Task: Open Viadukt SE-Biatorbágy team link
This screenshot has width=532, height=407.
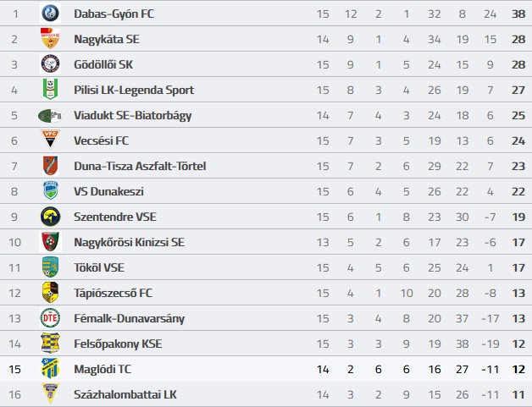Action: (x=133, y=115)
